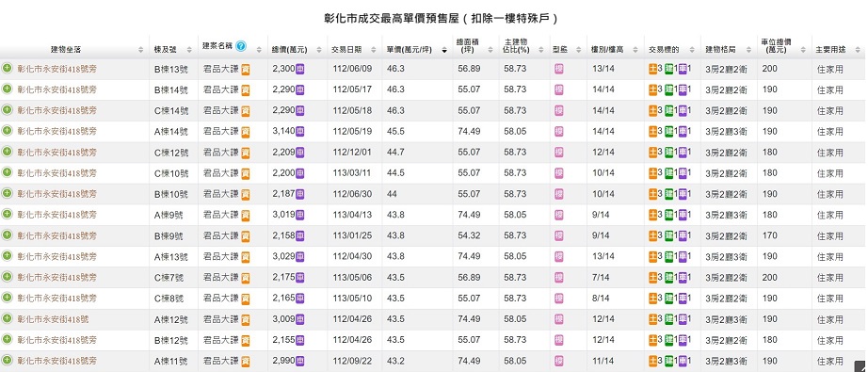
Task: Click the green 建 building icon in A棟9號 row
Action: [x=668, y=215]
